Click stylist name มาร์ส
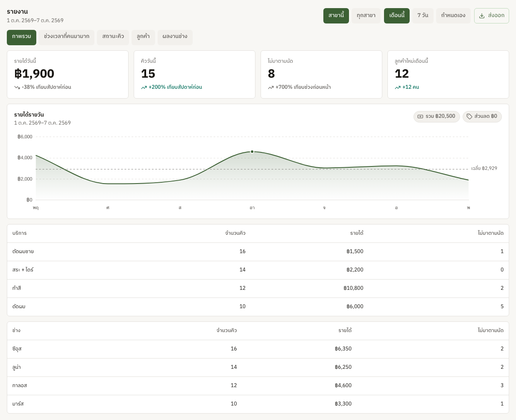 point(18,404)
